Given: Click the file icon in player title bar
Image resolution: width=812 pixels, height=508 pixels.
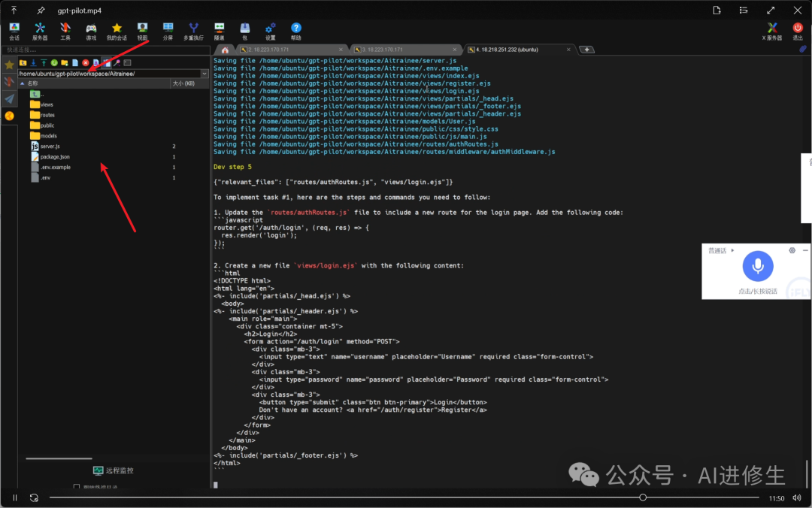Looking at the screenshot, I should 717,11.
